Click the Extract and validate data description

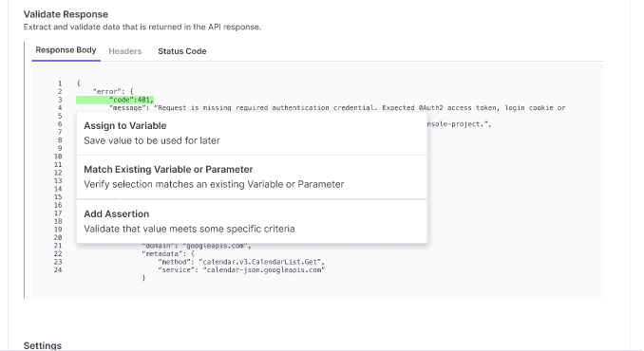142,28
